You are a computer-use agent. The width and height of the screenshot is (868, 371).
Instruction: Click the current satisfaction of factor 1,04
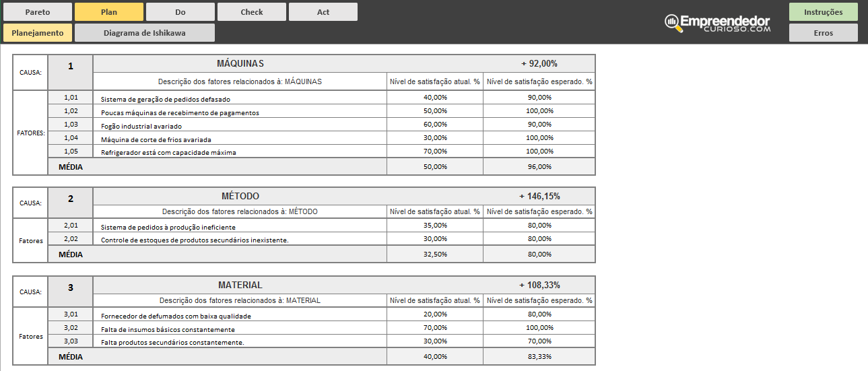(x=435, y=138)
